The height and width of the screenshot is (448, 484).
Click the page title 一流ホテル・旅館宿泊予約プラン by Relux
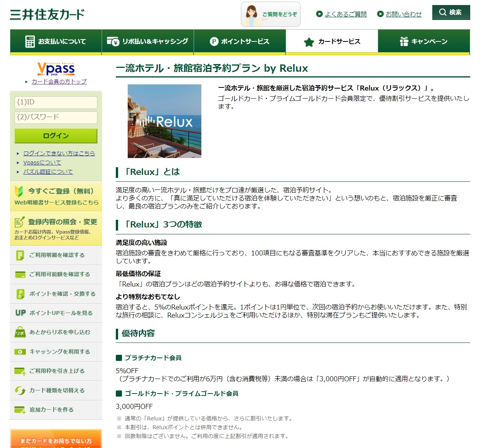(x=212, y=68)
